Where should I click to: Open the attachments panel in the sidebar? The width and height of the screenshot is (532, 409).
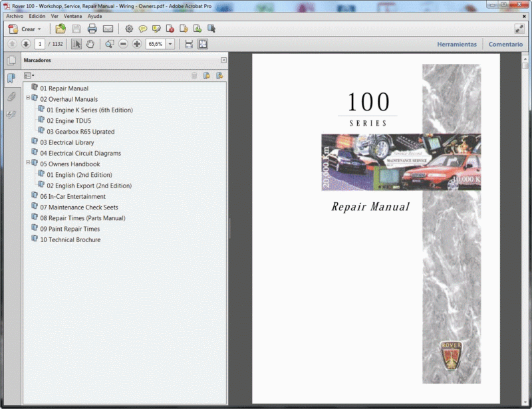click(11, 96)
